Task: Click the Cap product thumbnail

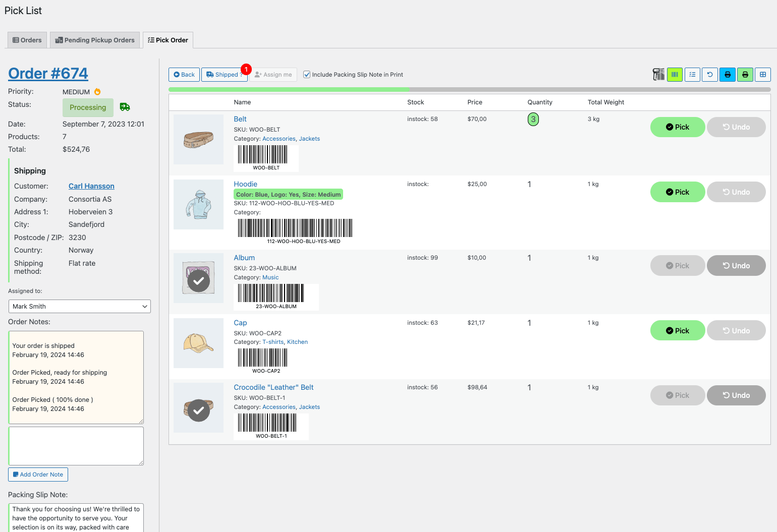Action: tap(199, 343)
